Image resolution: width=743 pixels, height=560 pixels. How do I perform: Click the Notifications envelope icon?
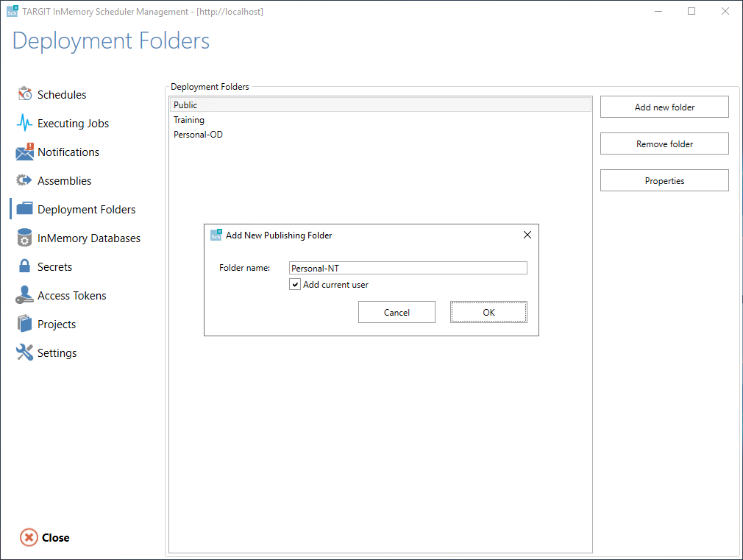[x=24, y=152]
